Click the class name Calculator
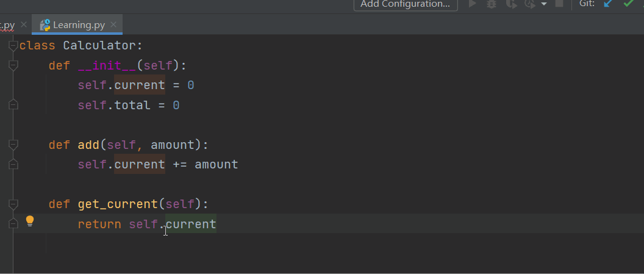The height and width of the screenshot is (274, 644). point(99,46)
